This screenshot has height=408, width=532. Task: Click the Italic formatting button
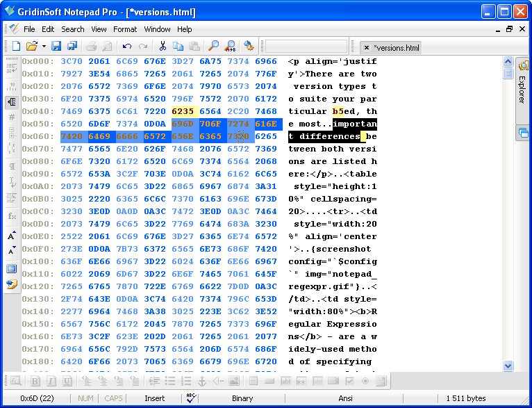click(51, 381)
